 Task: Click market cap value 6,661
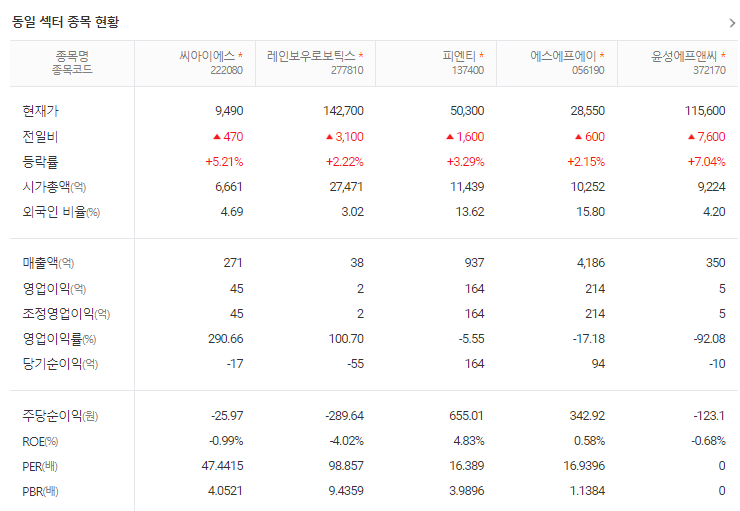point(229,187)
